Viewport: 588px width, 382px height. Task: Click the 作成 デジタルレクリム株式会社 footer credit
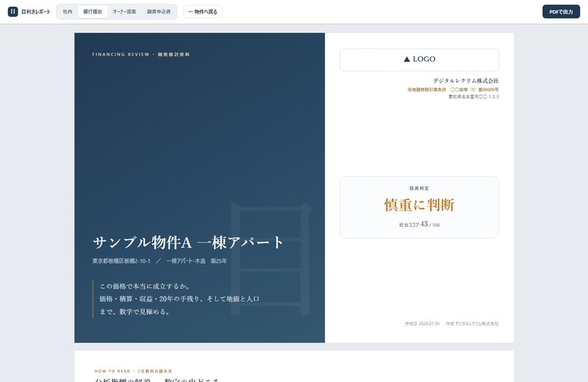(x=472, y=323)
